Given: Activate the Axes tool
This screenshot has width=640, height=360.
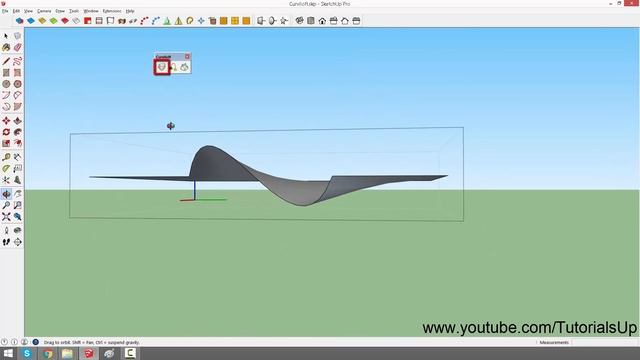Looking at the screenshot, I should point(6,180).
